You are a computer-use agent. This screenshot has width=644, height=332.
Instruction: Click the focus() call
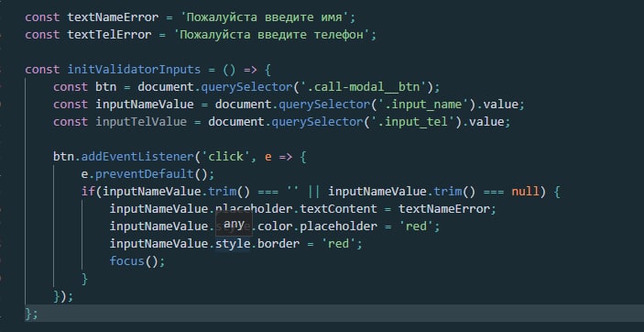click(137, 260)
